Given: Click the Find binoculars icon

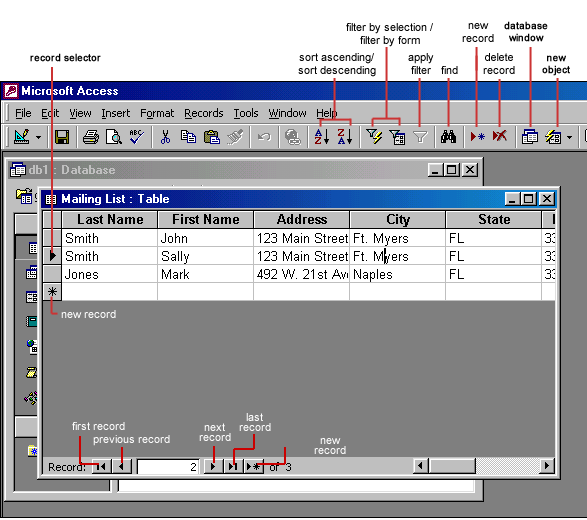Looking at the screenshot, I should coord(448,137).
